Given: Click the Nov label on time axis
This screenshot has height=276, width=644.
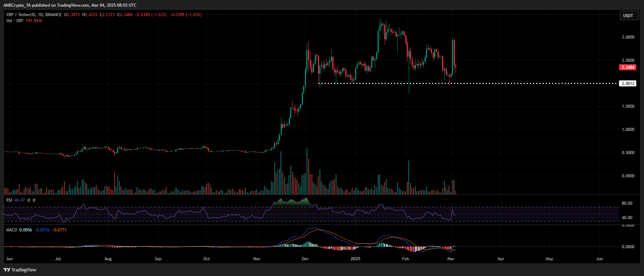Looking at the screenshot, I should coord(257,259).
